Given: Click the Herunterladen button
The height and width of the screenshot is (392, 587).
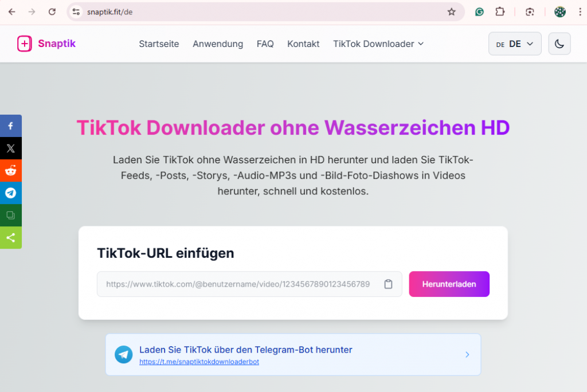Looking at the screenshot, I should [449, 284].
